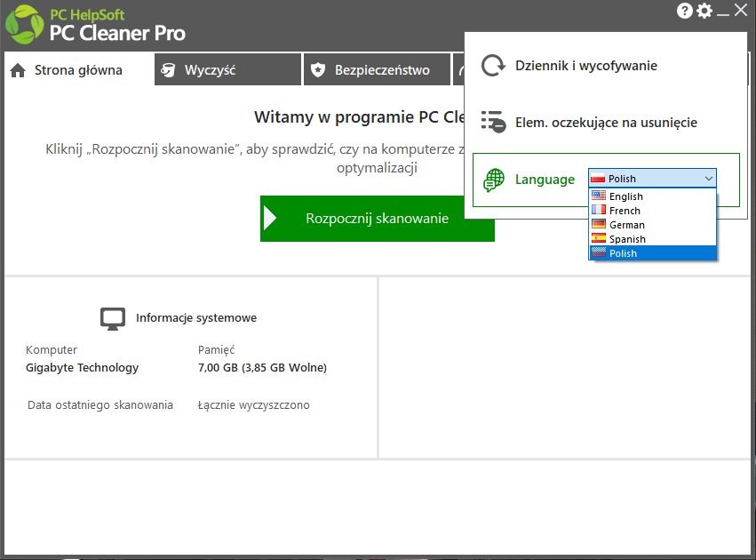Click the French flag icon in list
Image resolution: width=756 pixels, height=560 pixels.
pos(599,210)
